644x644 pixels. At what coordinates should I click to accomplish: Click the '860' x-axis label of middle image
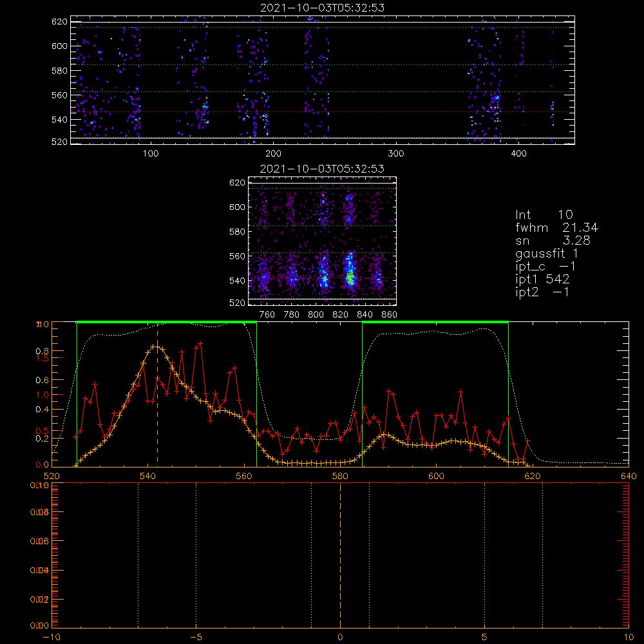(x=390, y=315)
